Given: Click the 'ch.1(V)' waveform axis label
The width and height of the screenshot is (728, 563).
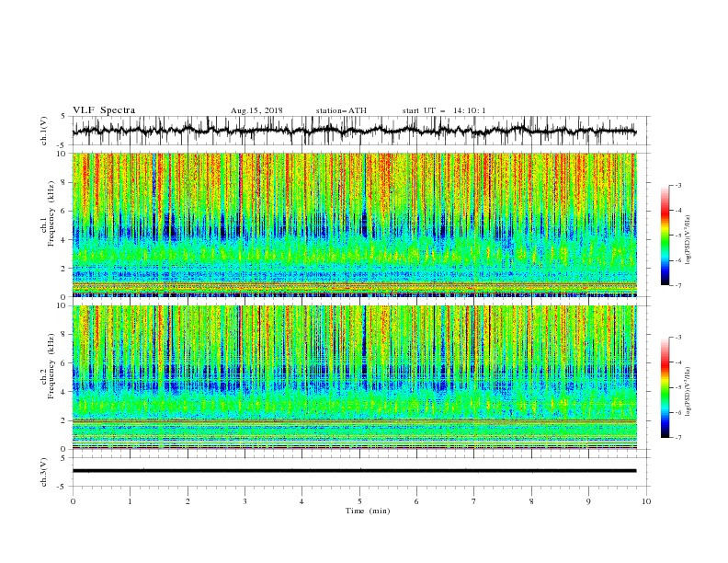Looking at the screenshot, I should coord(44,131).
